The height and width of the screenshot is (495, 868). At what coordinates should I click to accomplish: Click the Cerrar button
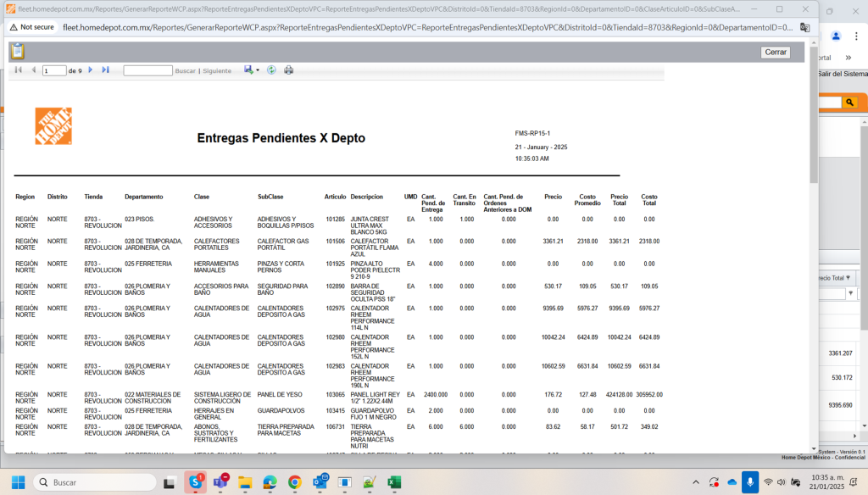click(776, 52)
